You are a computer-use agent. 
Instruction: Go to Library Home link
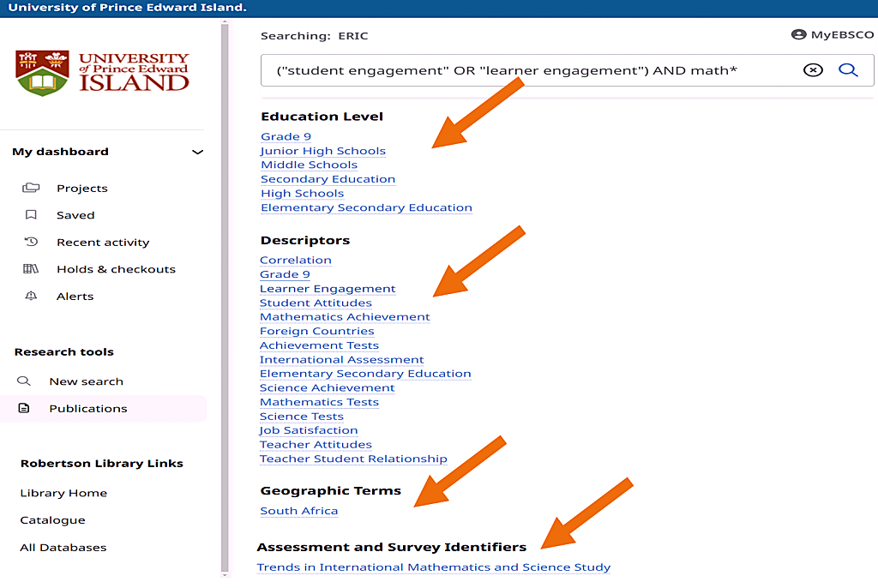(63, 493)
